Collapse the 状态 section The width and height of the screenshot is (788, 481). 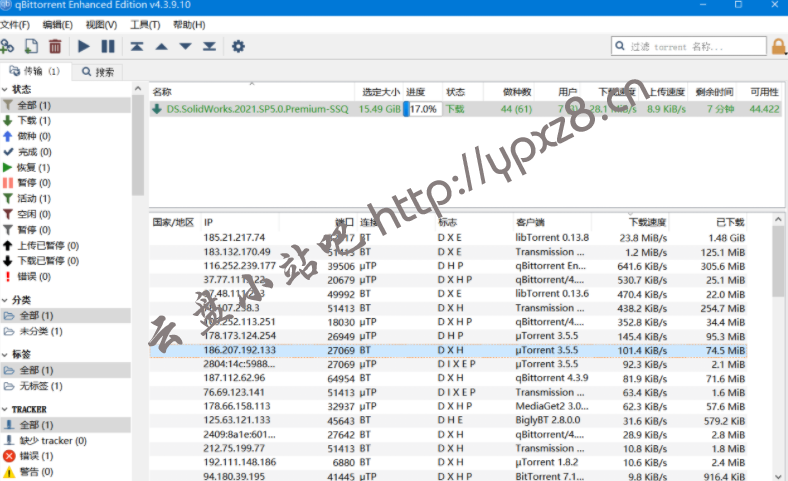(5, 89)
